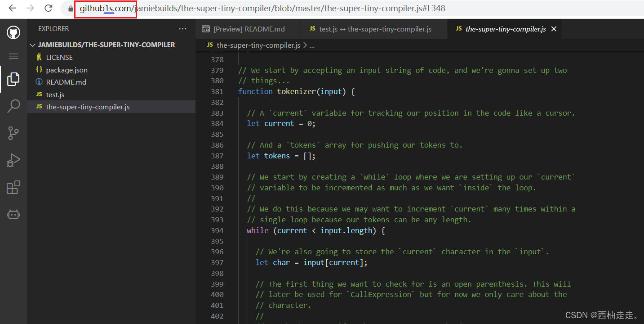Click line number 394 in the gutter
Viewport: 644px width, 324px height.
tap(217, 230)
